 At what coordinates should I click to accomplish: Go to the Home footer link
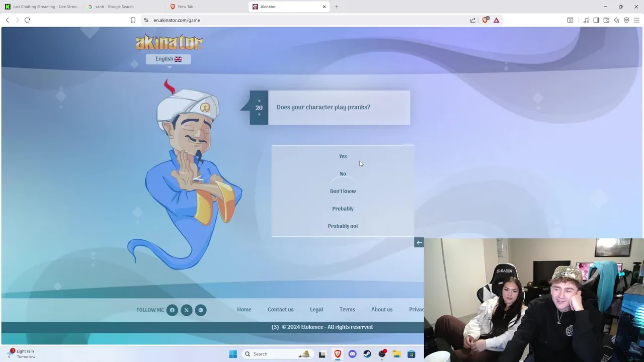[244, 310]
